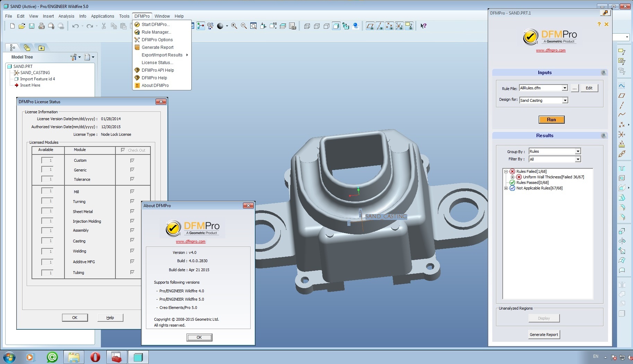Open Opera browser from taskbar

pyautogui.click(x=95, y=357)
